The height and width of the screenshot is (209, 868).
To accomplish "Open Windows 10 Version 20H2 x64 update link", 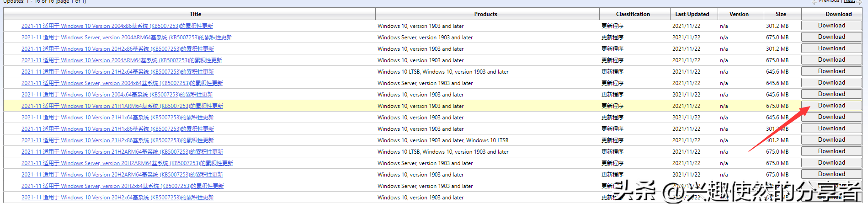I will pos(117,198).
